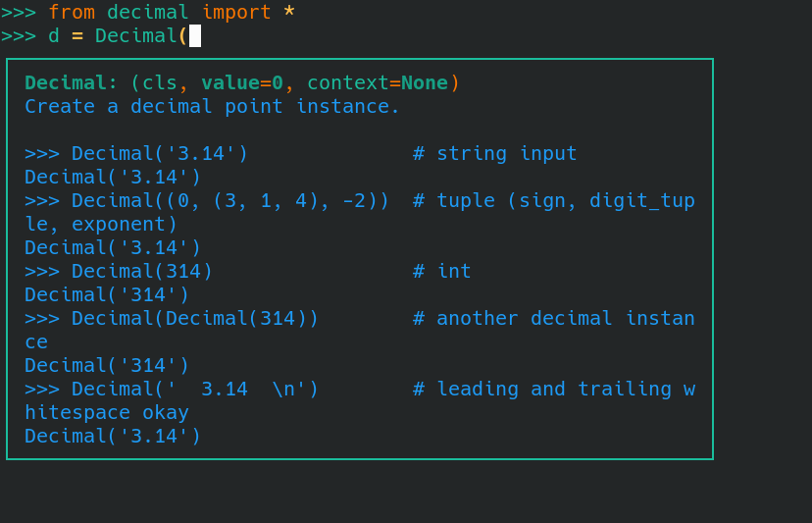Image resolution: width=812 pixels, height=523 pixels.
Task: Click the asterisk after import
Action: coord(289,13)
